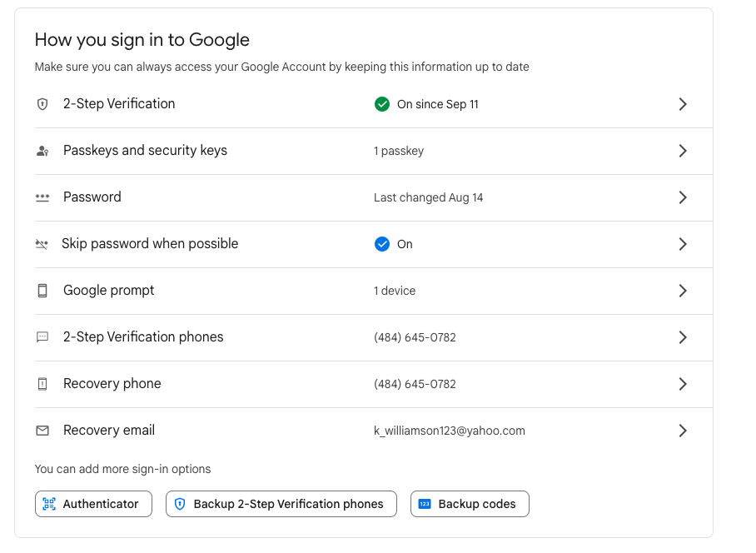Open the Google prompt row chevron
Image resolution: width=756 pixels, height=553 pixels.
(x=683, y=291)
